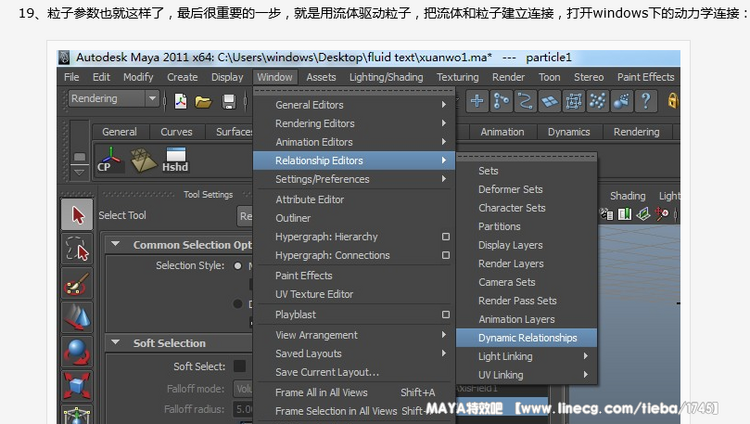Choose the Lasso Select tool

tap(77, 249)
